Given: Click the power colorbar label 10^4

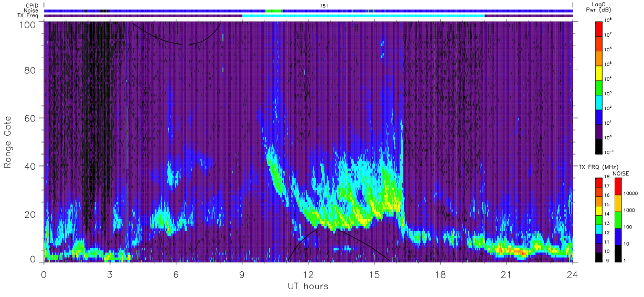Looking at the screenshot, I should point(608,79).
